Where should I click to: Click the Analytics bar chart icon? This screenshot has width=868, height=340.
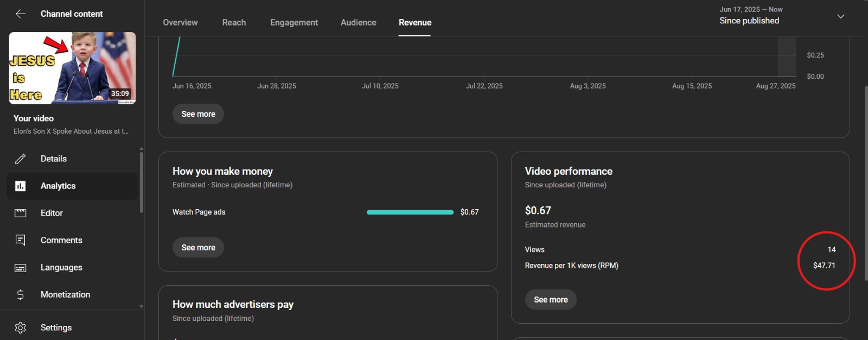point(20,186)
